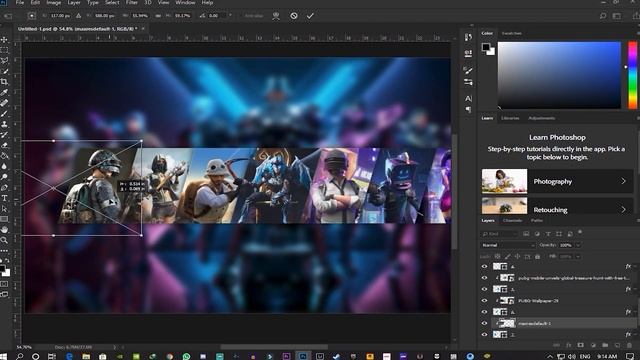Viewport: 640px width, 360px height.
Task: Hide the PUBG-Wallpaper-29 layer
Action: pyautogui.click(x=484, y=300)
